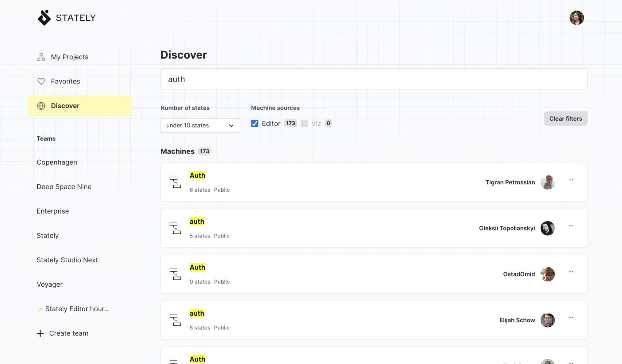Click the machine icon of OstadOmid's Auth

point(175,274)
